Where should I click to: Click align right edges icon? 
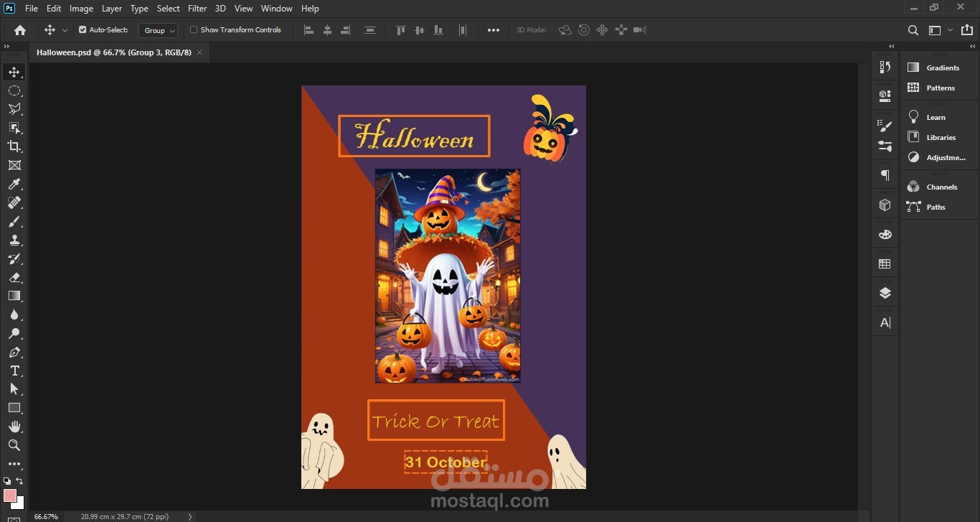(x=346, y=30)
